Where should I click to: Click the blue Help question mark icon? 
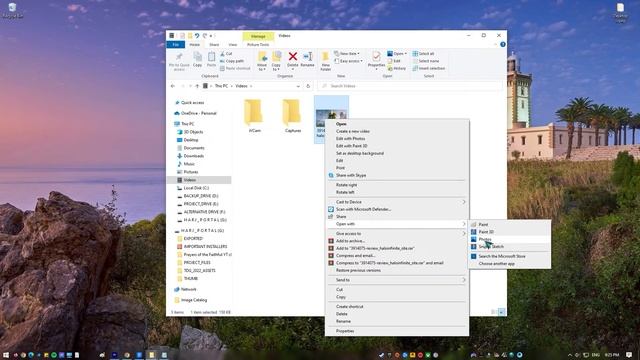click(x=503, y=44)
